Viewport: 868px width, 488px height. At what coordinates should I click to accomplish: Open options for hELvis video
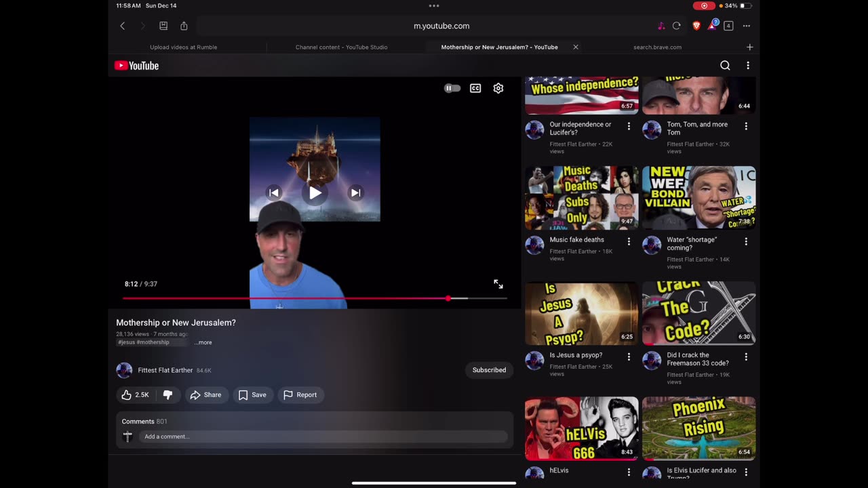[629, 472]
